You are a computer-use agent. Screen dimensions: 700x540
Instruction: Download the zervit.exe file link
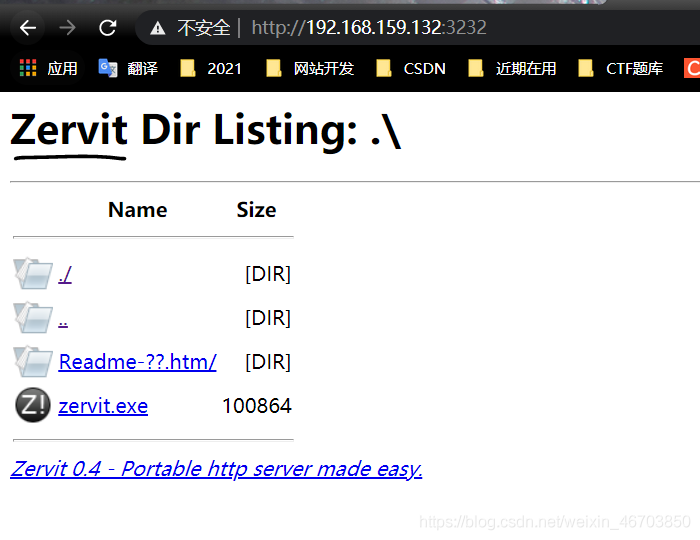[x=103, y=406]
